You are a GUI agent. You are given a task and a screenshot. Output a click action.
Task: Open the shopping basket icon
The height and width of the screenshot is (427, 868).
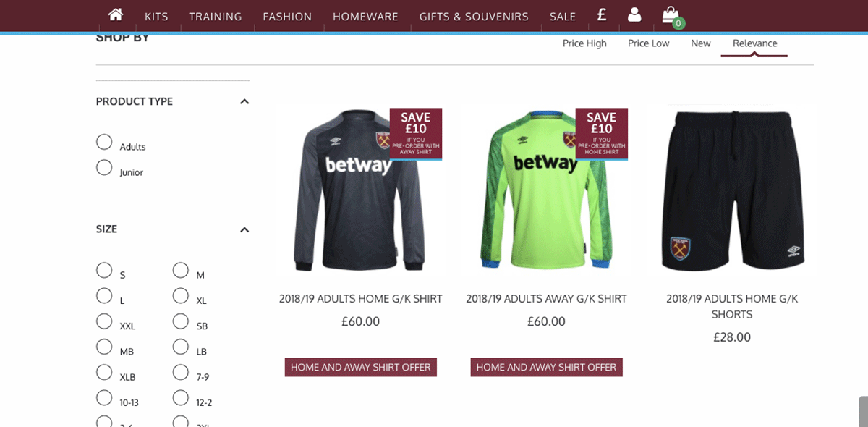click(x=671, y=15)
